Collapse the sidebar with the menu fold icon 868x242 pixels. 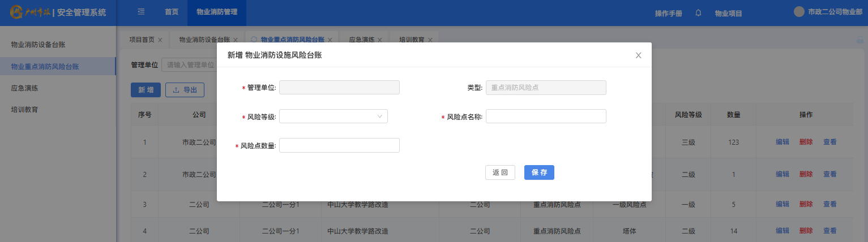click(x=141, y=12)
